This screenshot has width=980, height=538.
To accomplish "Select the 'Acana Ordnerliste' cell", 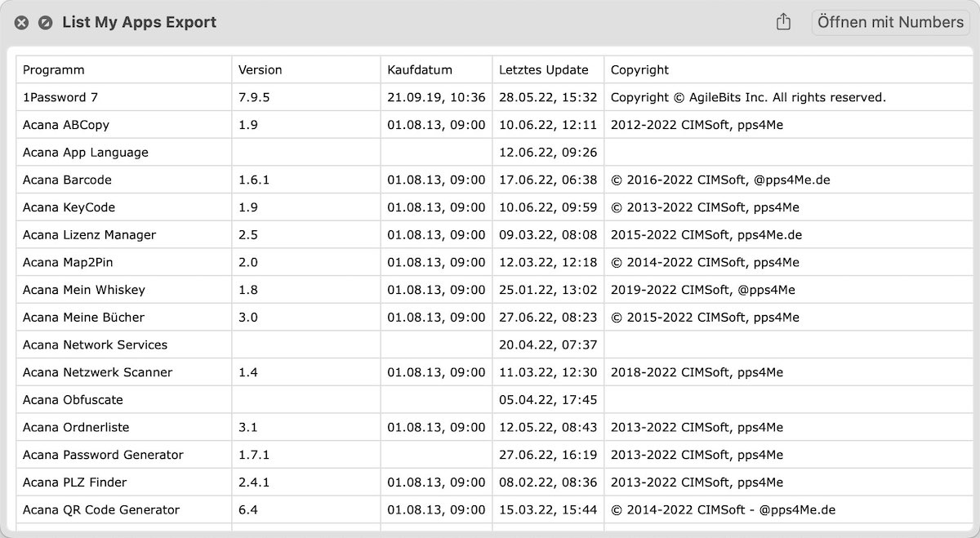I will click(124, 427).
